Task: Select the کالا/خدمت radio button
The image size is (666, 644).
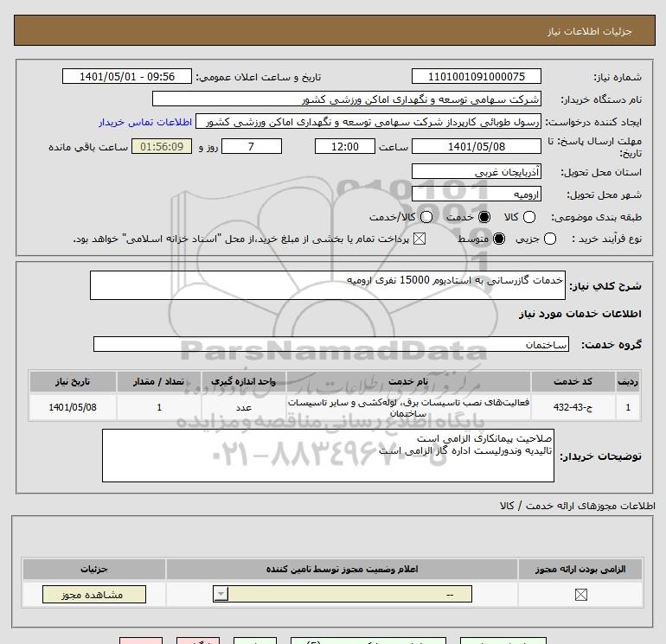Action: pos(426,217)
